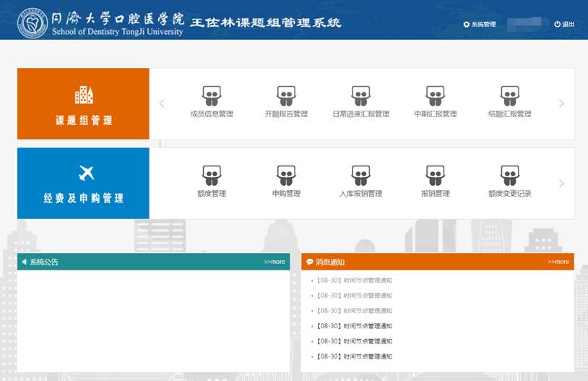The image size is (588, 381).
Task: Open 额度管理 module icon
Action: [x=212, y=176]
